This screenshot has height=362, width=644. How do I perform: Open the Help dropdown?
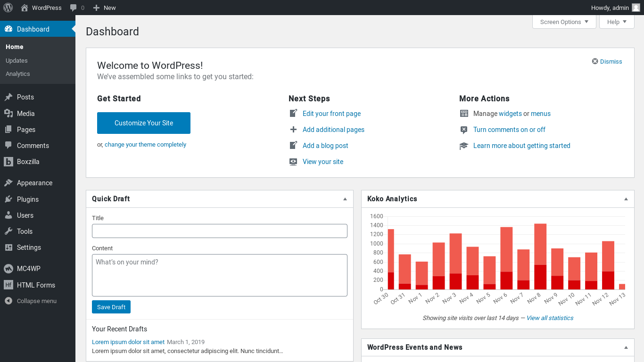coord(616,22)
